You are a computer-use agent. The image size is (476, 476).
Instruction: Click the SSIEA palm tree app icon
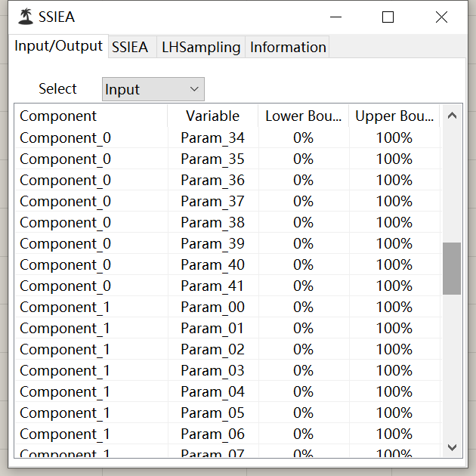[26, 17]
